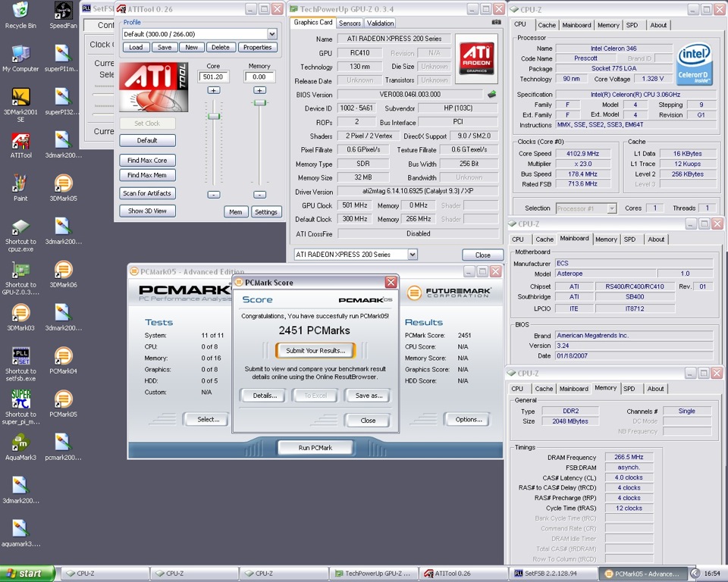Launch the 3DMark05 desktop shortcut
Screen dimensions: 728x582
point(63,187)
